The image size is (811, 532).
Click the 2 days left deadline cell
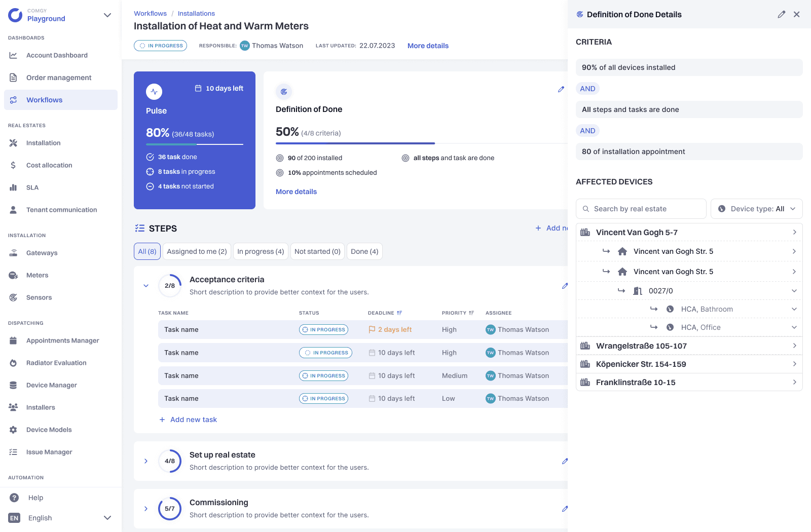point(390,329)
